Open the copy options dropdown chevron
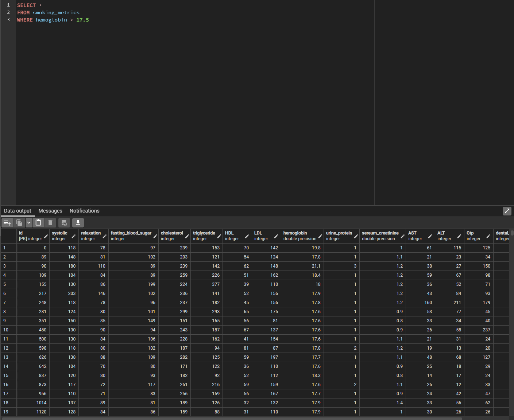Image resolution: width=514 pixels, height=420 pixels. 28,222
